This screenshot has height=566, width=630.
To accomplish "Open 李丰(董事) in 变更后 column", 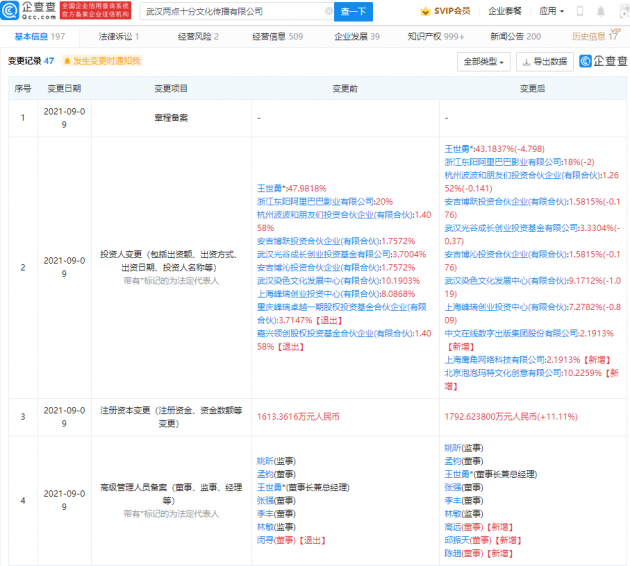I will point(464,501).
